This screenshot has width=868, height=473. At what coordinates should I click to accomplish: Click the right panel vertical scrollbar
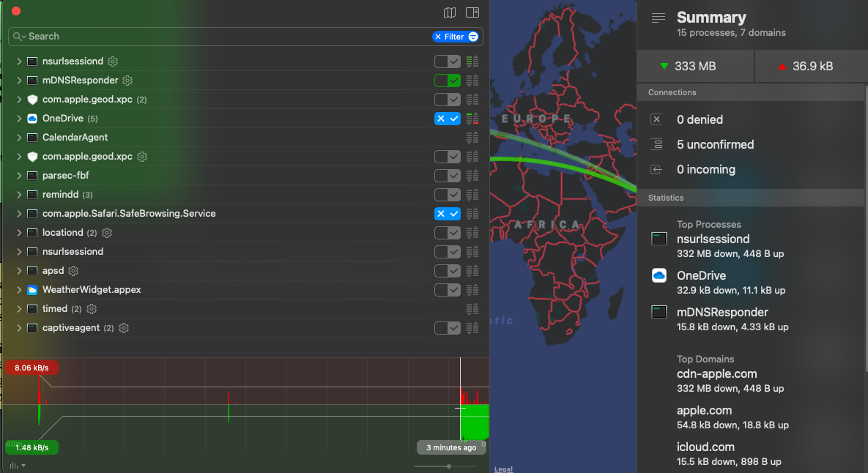coord(865,228)
